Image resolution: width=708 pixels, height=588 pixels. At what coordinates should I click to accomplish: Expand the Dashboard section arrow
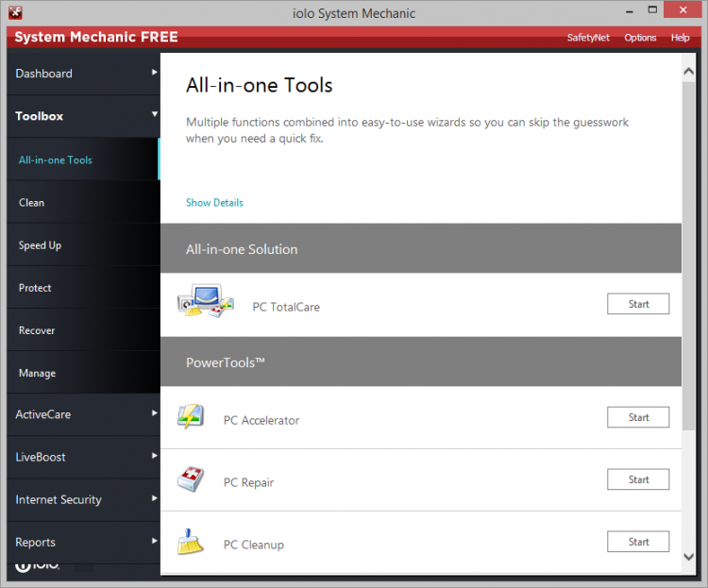tap(155, 73)
